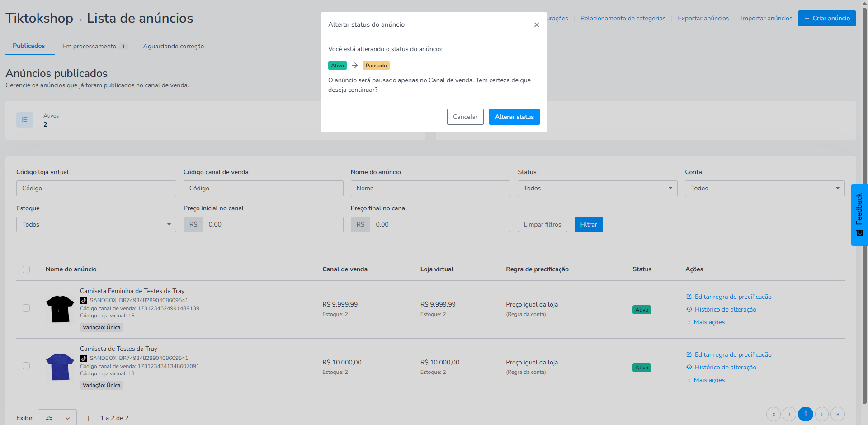Click Ativo status badge for Camiseta Feminina
The width and height of the screenshot is (868, 425).
coord(642,310)
